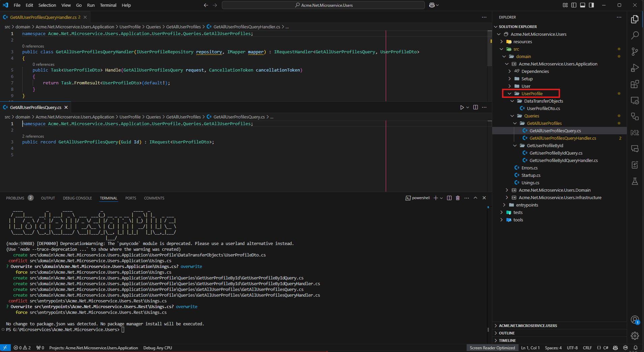Screen dimensions: 644x352
Task: Open Remote Explorer in activity bar
Action: [635, 101]
